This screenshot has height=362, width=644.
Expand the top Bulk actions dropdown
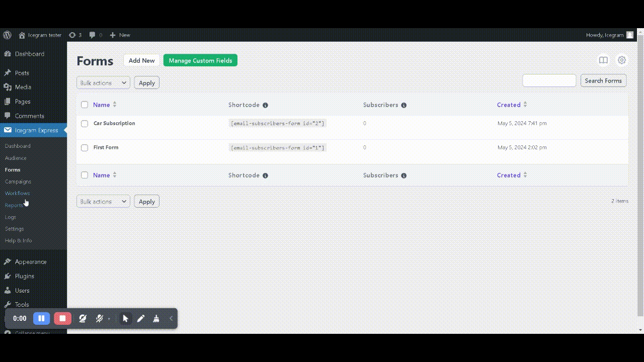coord(103,83)
